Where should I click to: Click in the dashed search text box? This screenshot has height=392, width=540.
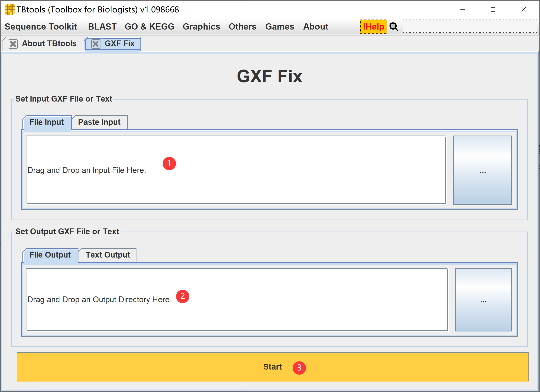click(x=470, y=26)
